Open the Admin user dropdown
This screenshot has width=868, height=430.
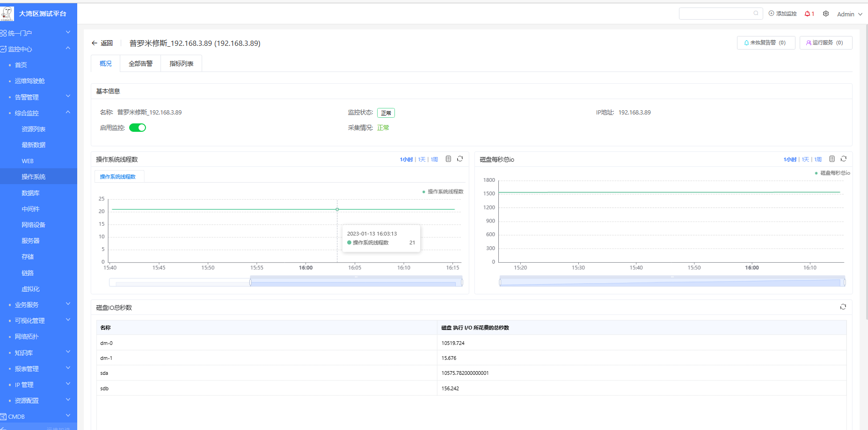(x=849, y=14)
